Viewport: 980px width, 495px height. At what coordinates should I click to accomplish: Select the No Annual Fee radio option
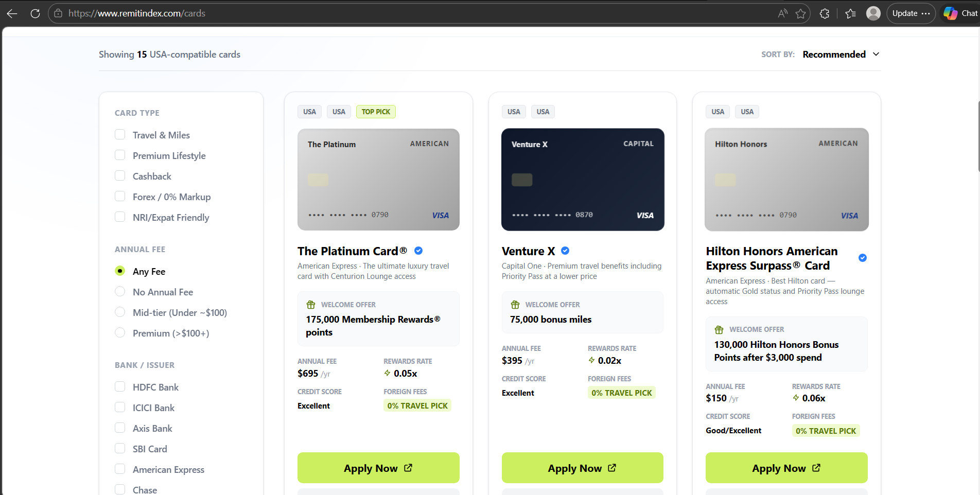[120, 292]
